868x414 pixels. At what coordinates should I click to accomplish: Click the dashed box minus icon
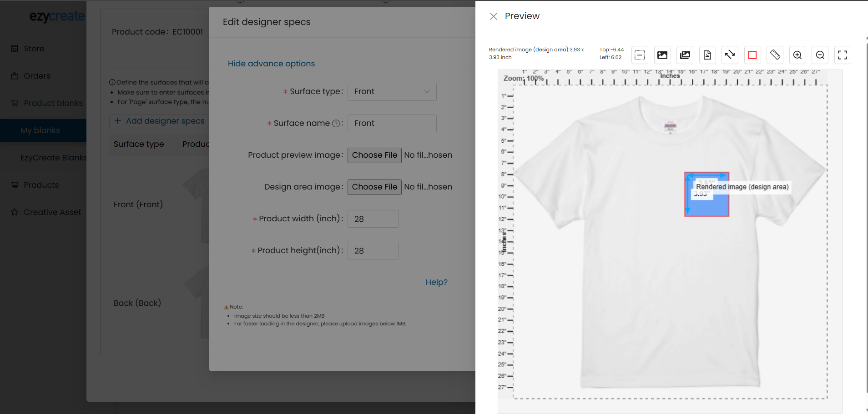tap(640, 55)
